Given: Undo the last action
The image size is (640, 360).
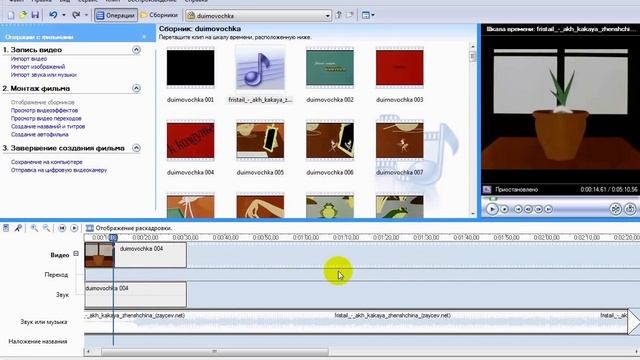Looking at the screenshot, I should coord(53,15).
